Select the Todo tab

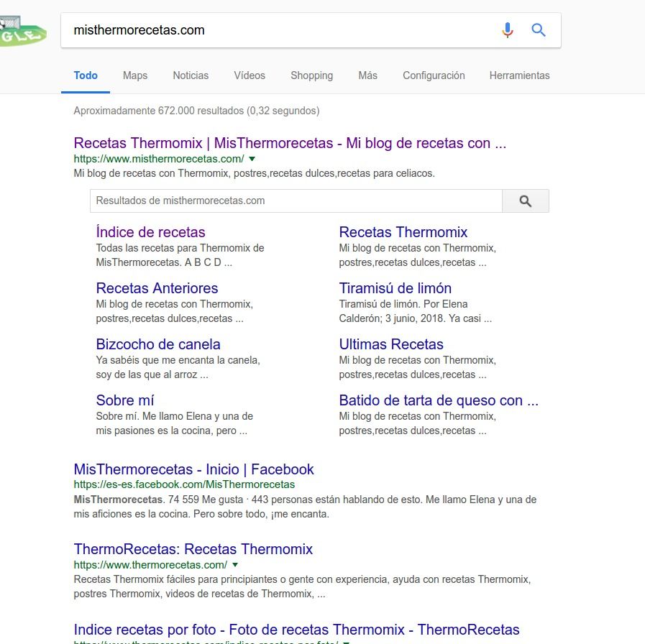(x=86, y=75)
